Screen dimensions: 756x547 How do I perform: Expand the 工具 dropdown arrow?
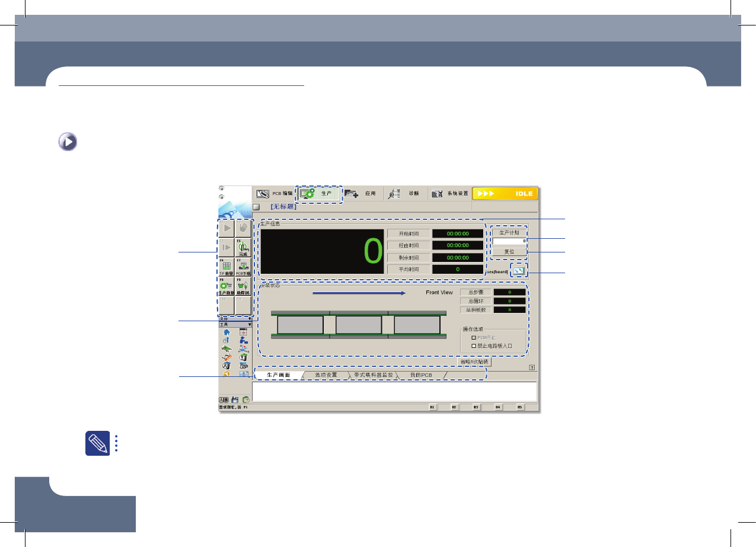tap(250, 325)
